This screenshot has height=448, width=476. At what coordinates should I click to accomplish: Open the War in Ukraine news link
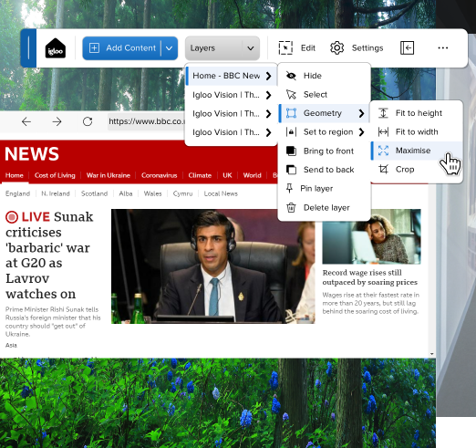[109, 175]
